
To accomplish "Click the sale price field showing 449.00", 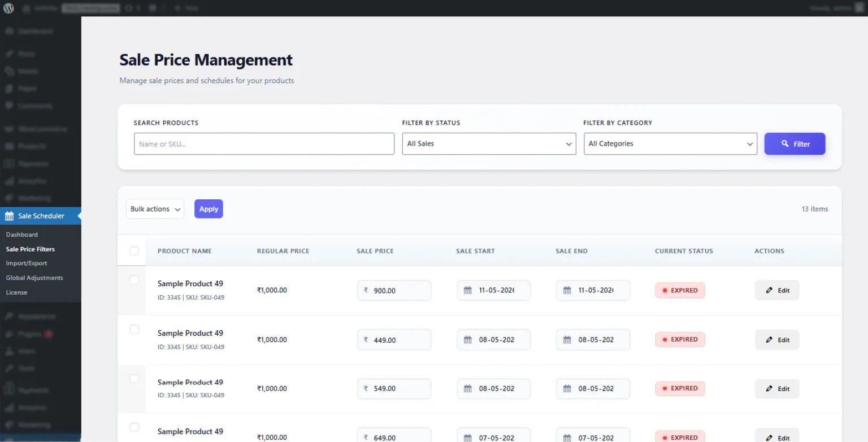I will [394, 340].
